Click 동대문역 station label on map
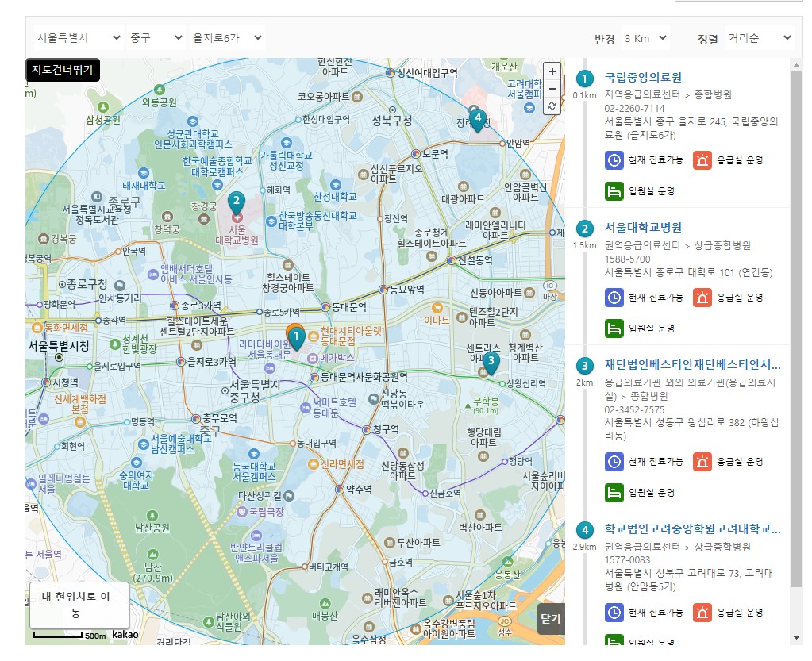The width and height of the screenshot is (812, 661). pos(349,307)
